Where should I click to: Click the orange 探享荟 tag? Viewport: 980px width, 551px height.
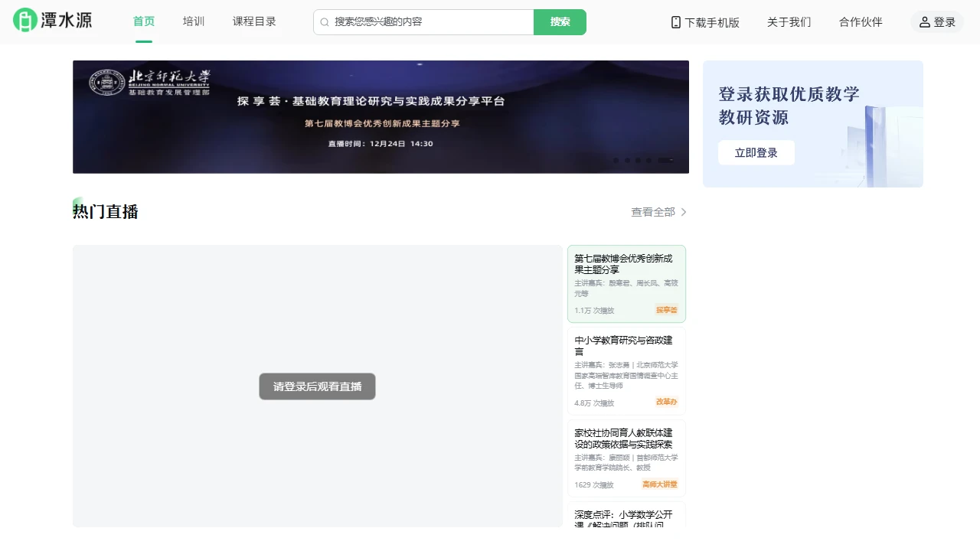(x=666, y=310)
